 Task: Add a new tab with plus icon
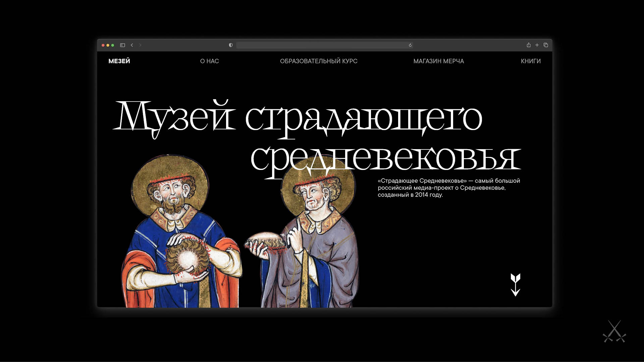pos(537,45)
